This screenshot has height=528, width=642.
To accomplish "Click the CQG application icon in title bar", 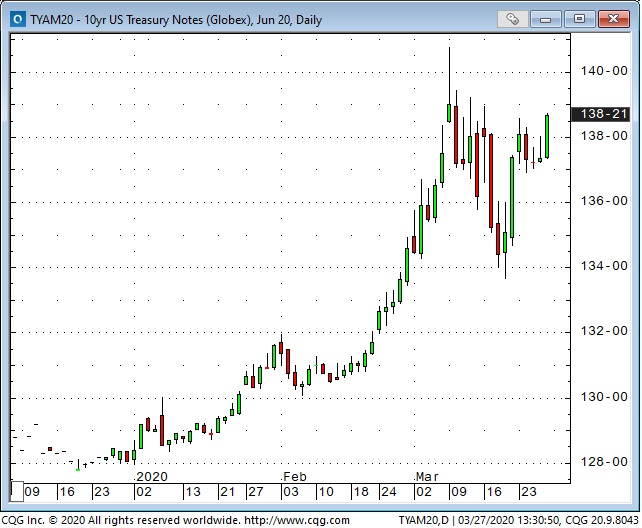I will (18, 19).
